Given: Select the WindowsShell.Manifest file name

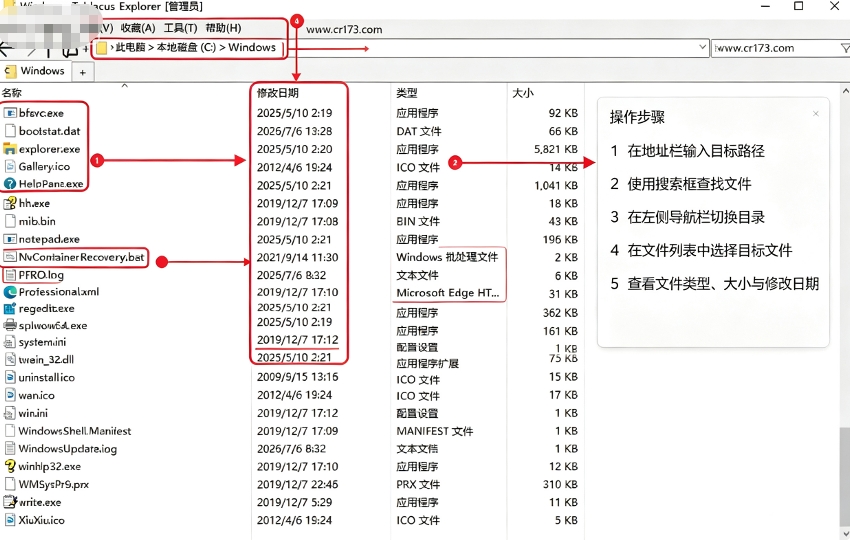Looking at the screenshot, I should coord(75,431).
